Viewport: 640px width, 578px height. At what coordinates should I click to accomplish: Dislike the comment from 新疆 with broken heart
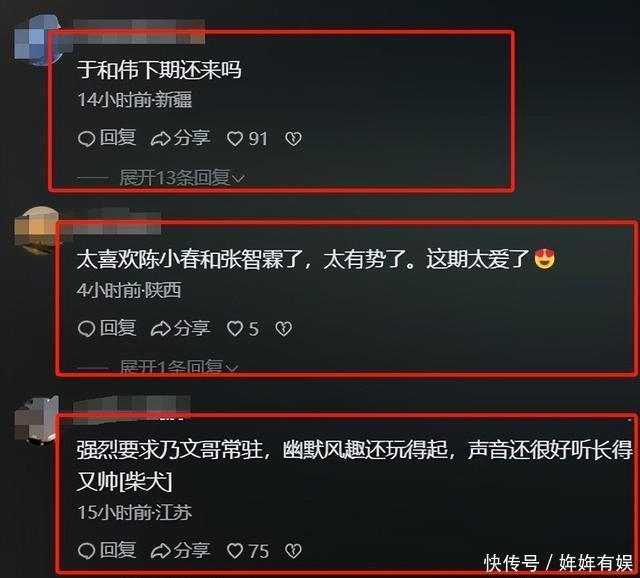click(293, 139)
